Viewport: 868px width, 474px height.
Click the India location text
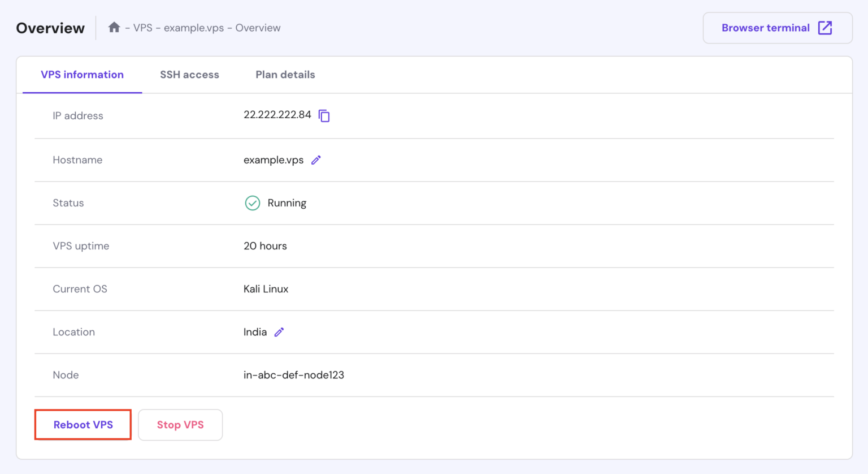tap(255, 332)
